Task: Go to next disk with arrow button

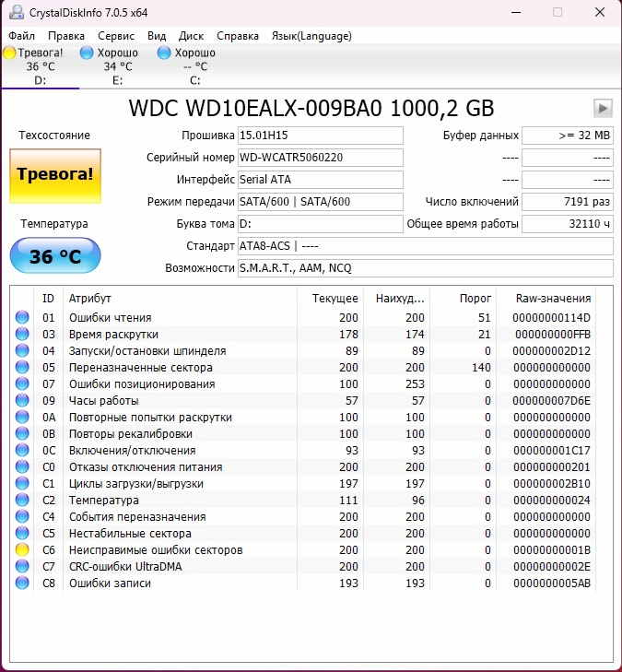Action: point(603,108)
